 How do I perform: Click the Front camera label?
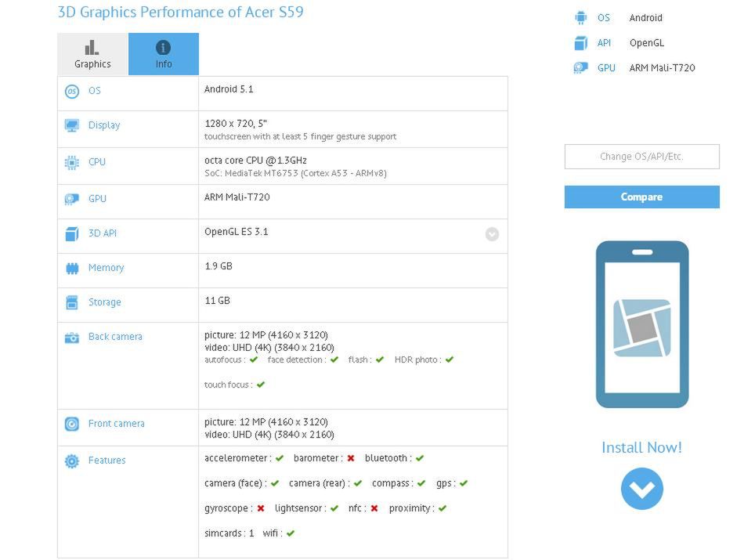116,424
